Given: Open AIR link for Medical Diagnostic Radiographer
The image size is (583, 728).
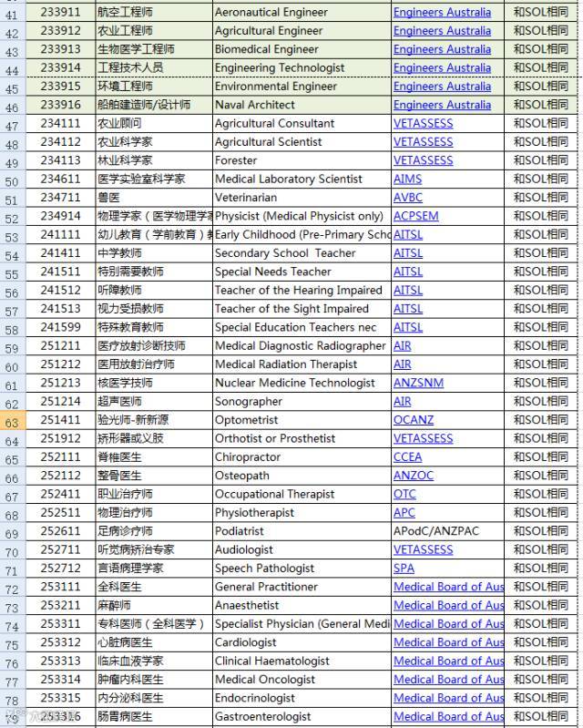Looking at the screenshot, I should (x=402, y=346).
